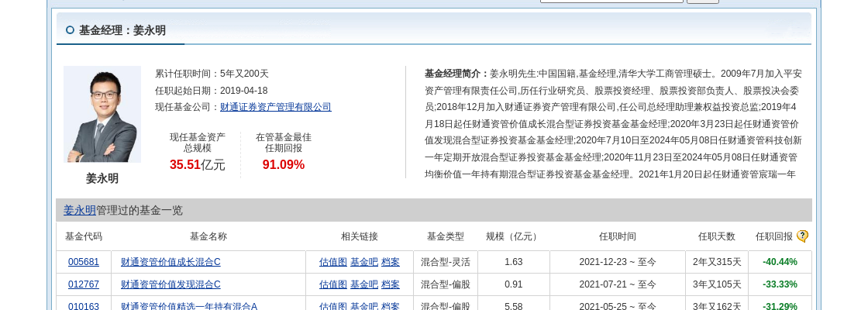Open 基金吧 for 财通资管价值成长混合C
This screenshot has width=868, height=310.
coord(364,262)
